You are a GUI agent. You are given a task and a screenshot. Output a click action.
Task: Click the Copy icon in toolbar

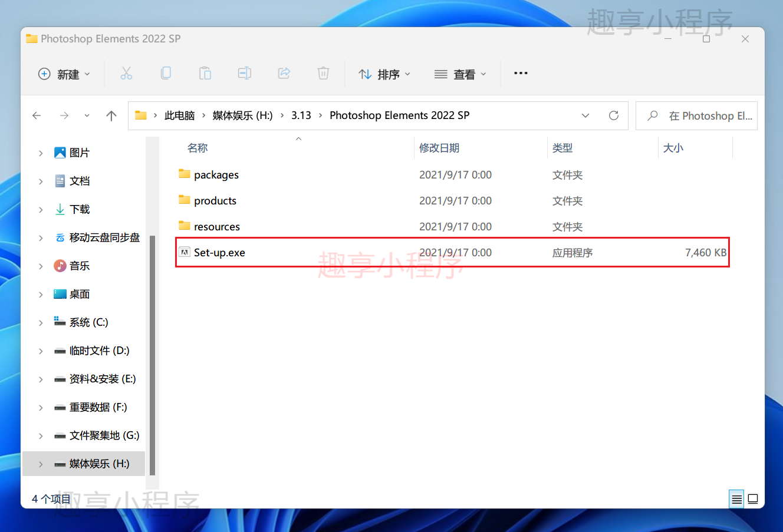[166, 74]
